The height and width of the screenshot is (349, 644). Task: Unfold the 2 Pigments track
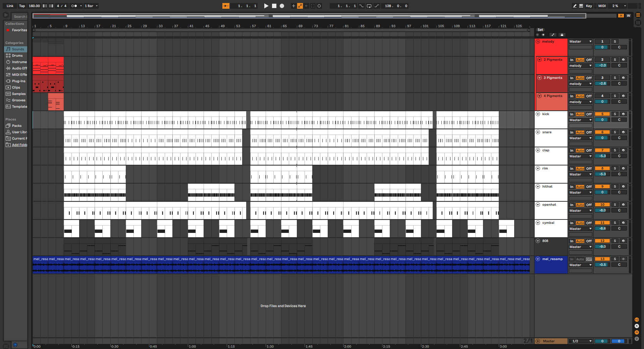pyautogui.click(x=540, y=60)
